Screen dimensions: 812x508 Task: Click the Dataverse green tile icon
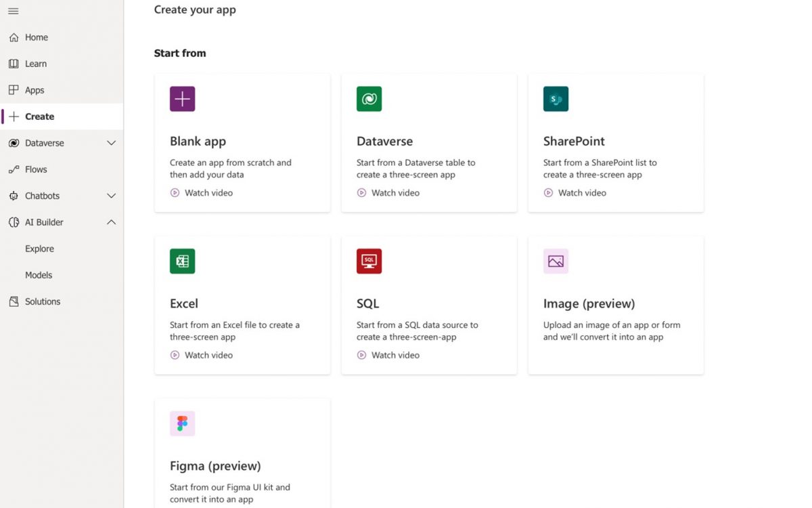[x=369, y=98]
